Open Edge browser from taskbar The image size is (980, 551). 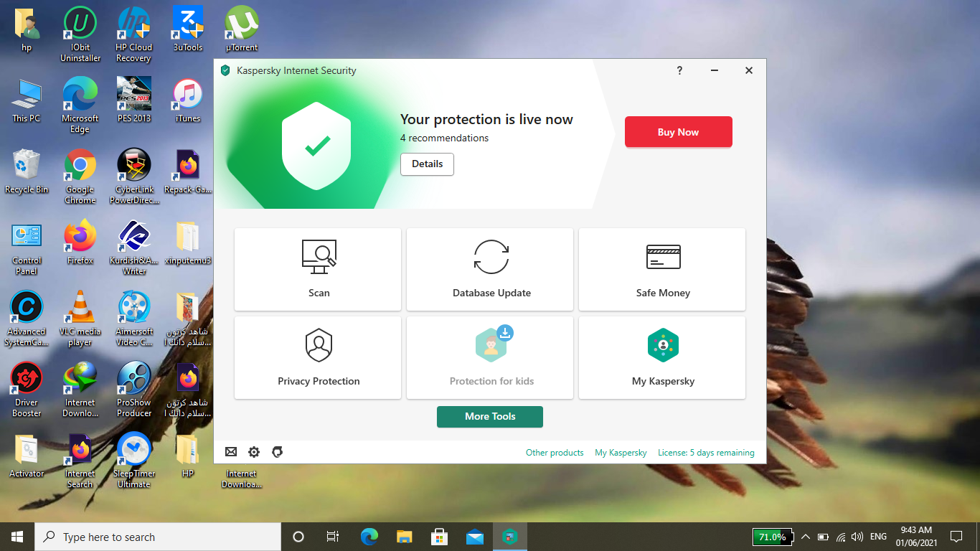[x=369, y=537]
